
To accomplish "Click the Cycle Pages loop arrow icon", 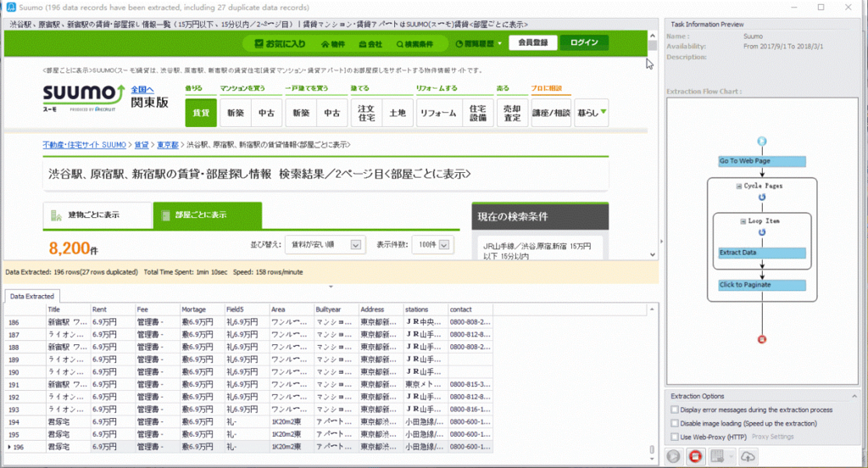I will click(x=762, y=198).
